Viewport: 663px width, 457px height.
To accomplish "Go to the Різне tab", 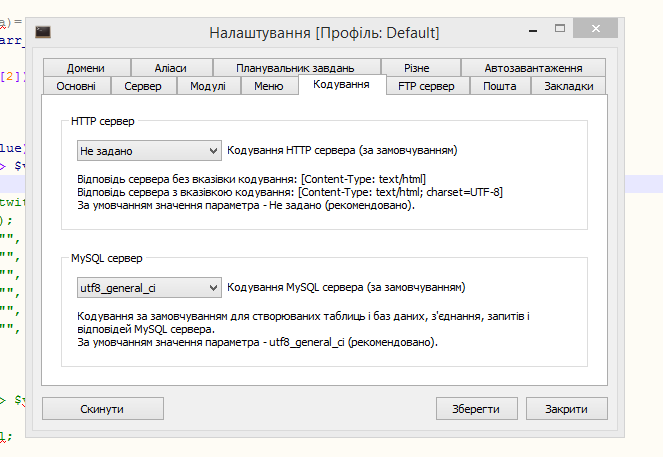I will click(x=417, y=68).
